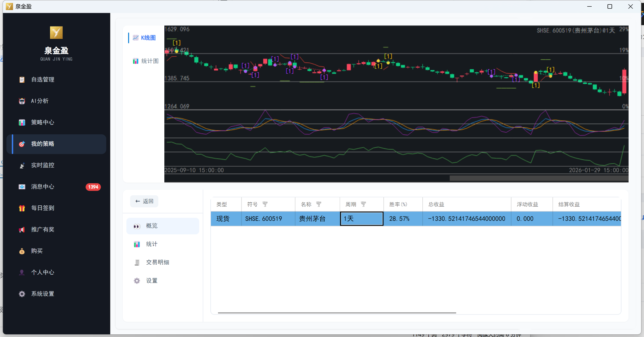This screenshot has width=644, height=337.
Task: Click the 策略中心 chart icon
Action: pyautogui.click(x=22, y=123)
